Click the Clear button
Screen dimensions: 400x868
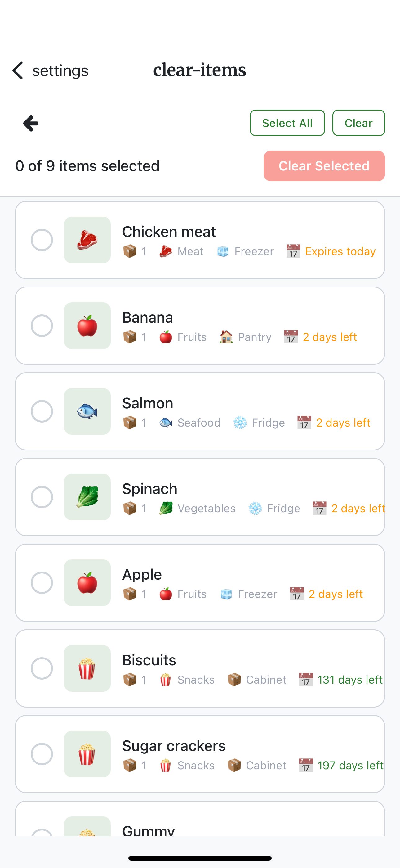tap(358, 123)
